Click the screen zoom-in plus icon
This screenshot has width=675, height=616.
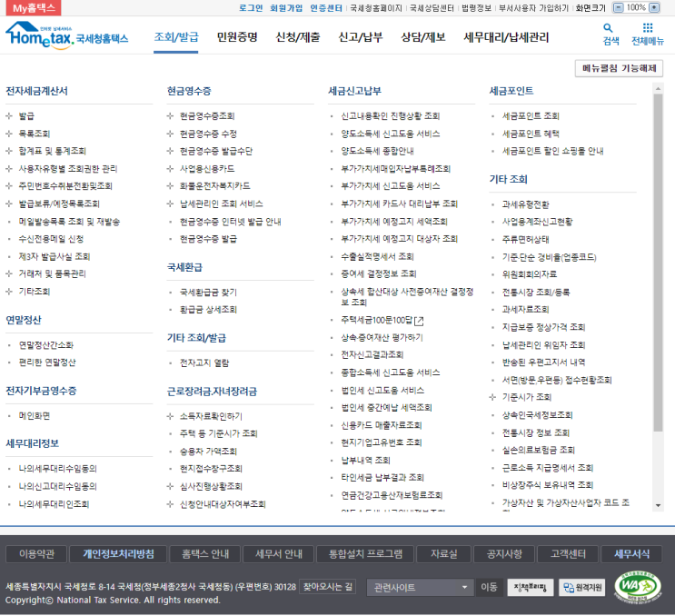[x=653, y=8]
